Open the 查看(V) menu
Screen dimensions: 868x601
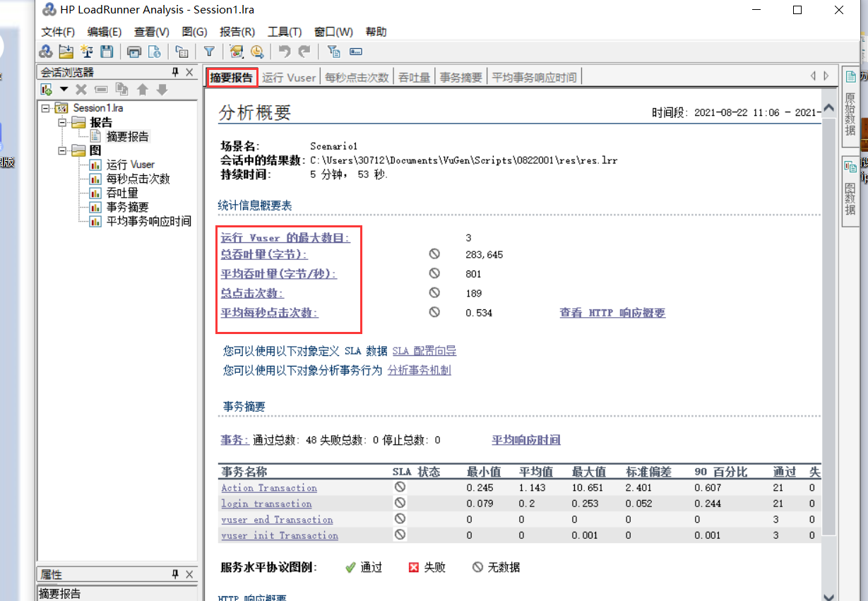click(152, 32)
